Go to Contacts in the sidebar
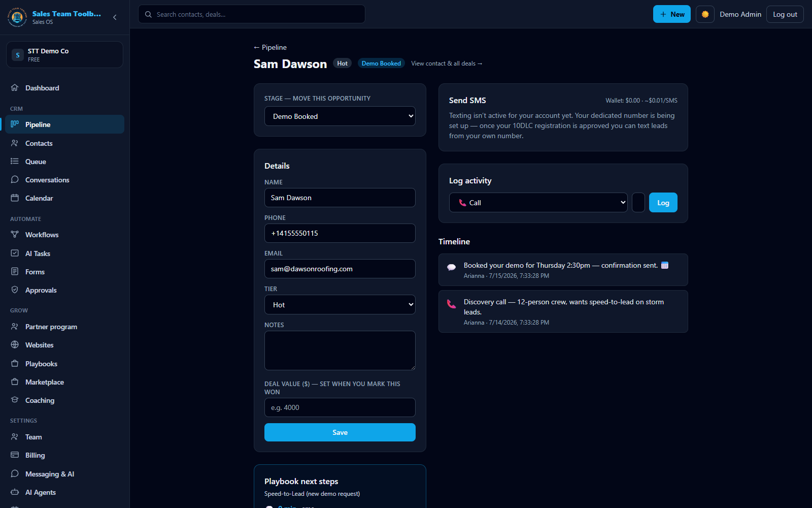The width and height of the screenshot is (812, 508). click(64, 143)
